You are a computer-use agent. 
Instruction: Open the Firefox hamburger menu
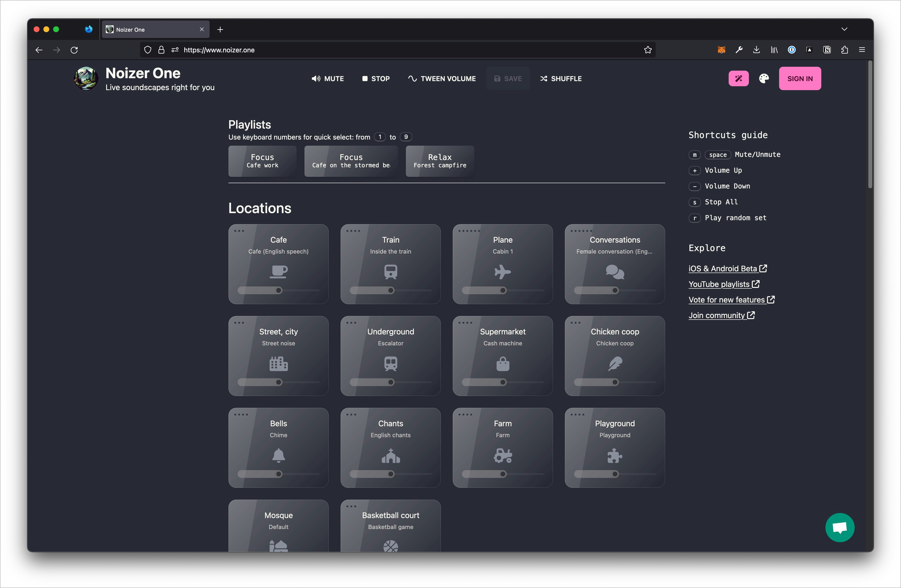862,50
